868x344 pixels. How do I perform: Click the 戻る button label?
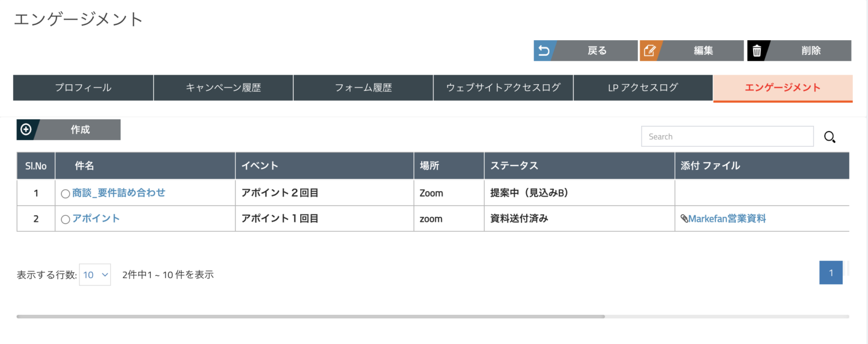pyautogui.click(x=597, y=51)
